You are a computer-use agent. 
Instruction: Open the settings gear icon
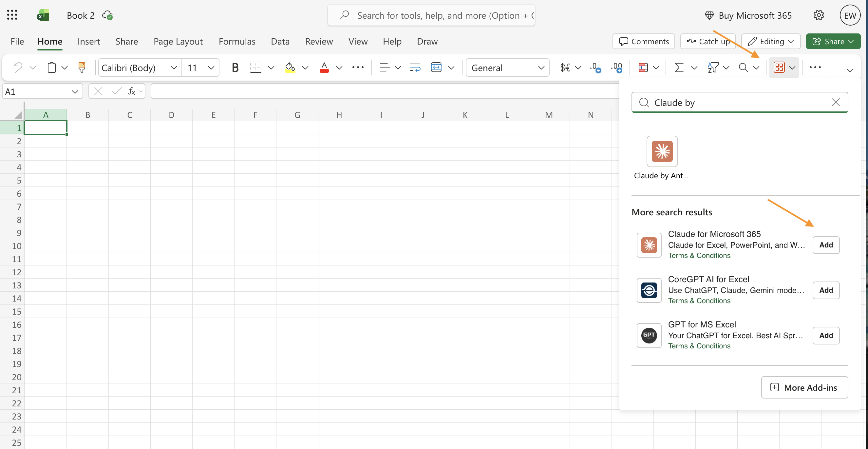pyautogui.click(x=819, y=15)
